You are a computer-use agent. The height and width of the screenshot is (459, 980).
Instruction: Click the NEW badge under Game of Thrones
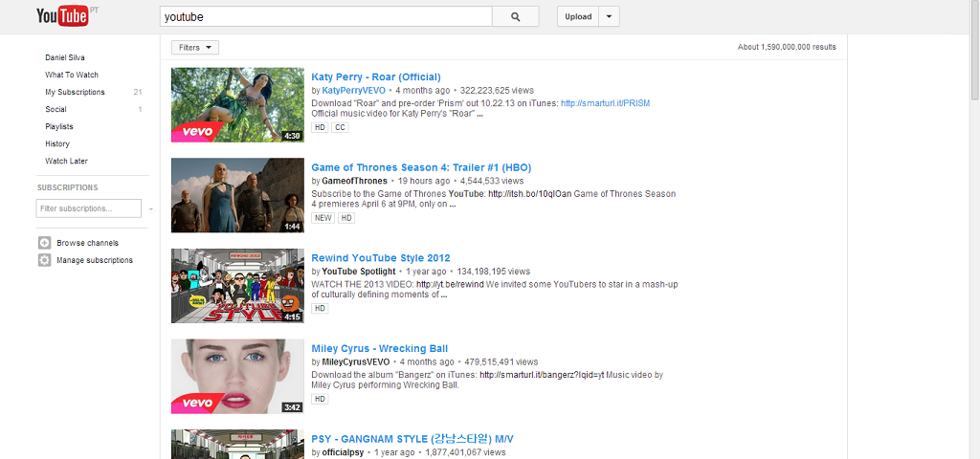tap(323, 218)
